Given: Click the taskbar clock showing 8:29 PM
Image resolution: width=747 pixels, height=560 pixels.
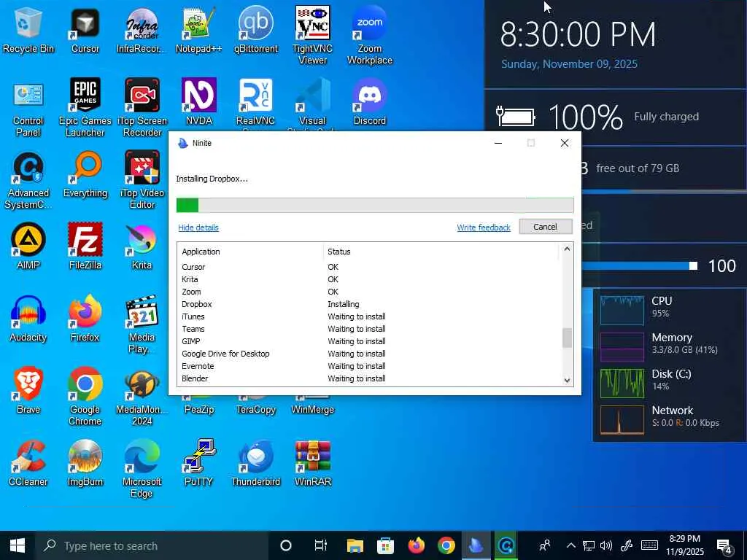Looking at the screenshot, I should click(x=684, y=545).
